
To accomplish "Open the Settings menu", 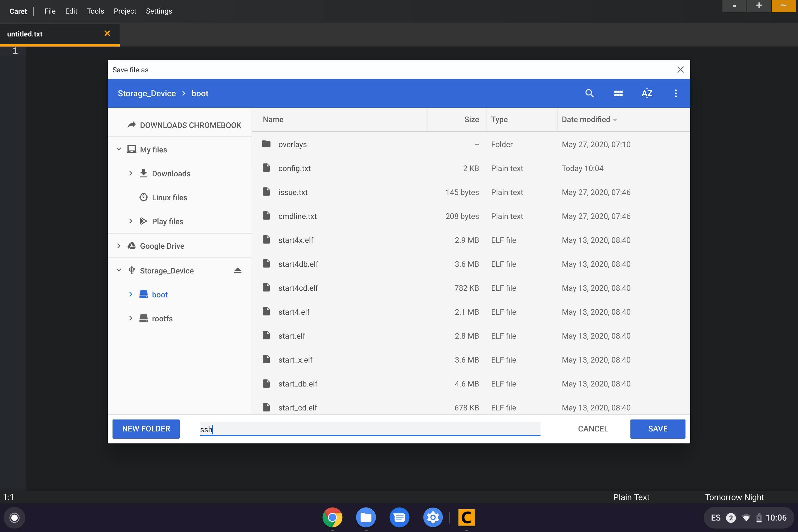I will pos(159,11).
